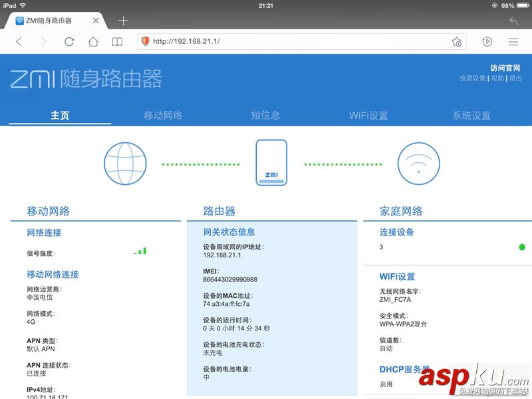The image size is (532, 399).
Task: Open the browser hamburger menu
Action: (x=514, y=41)
